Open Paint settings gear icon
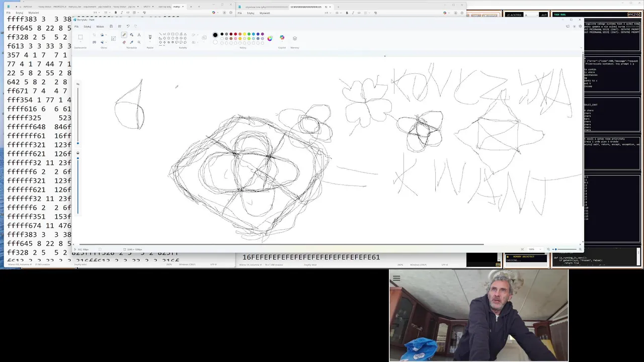The image size is (644, 362). 580,26
